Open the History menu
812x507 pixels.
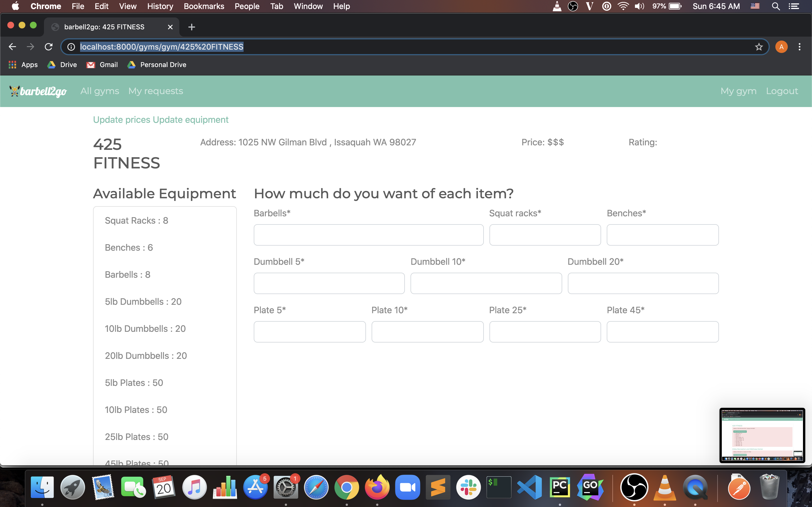[160, 6]
